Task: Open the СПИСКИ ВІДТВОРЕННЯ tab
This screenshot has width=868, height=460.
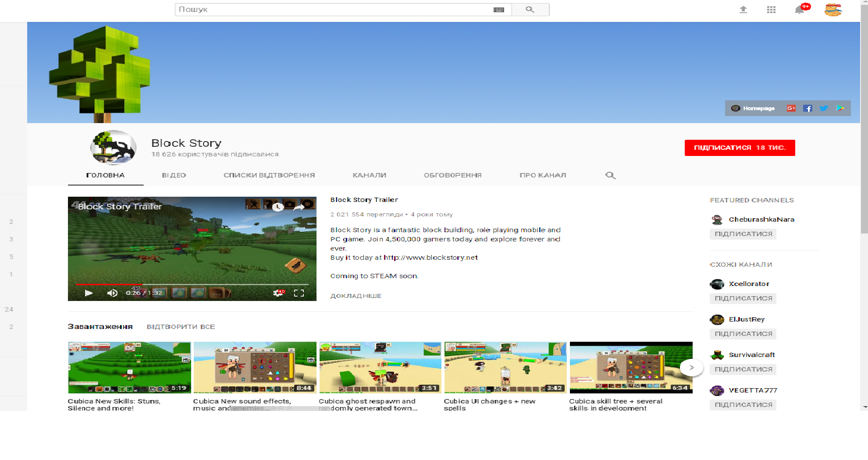Action: 269,175
